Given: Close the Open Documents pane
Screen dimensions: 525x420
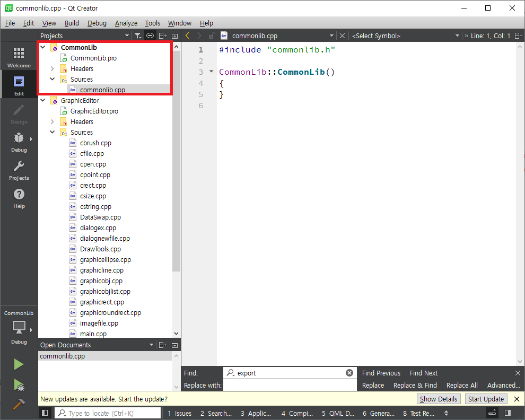Looking at the screenshot, I should point(175,345).
